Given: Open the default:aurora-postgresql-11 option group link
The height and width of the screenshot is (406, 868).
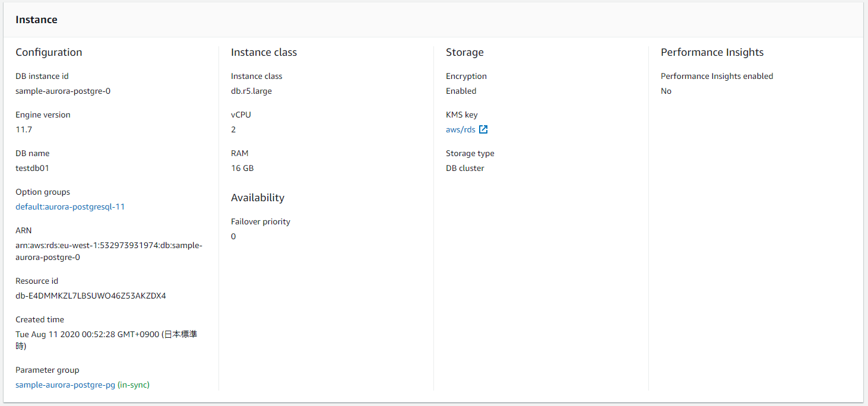Looking at the screenshot, I should [70, 207].
